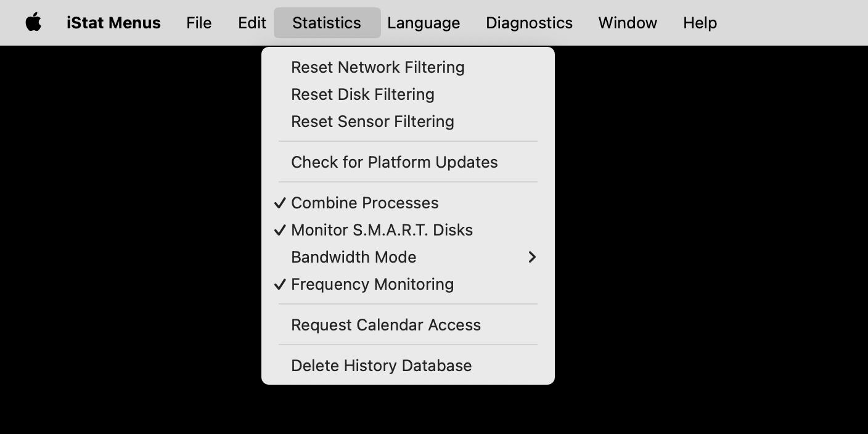Open the iStat Menus app menu
This screenshot has height=434, width=868.
pos(113,23)
